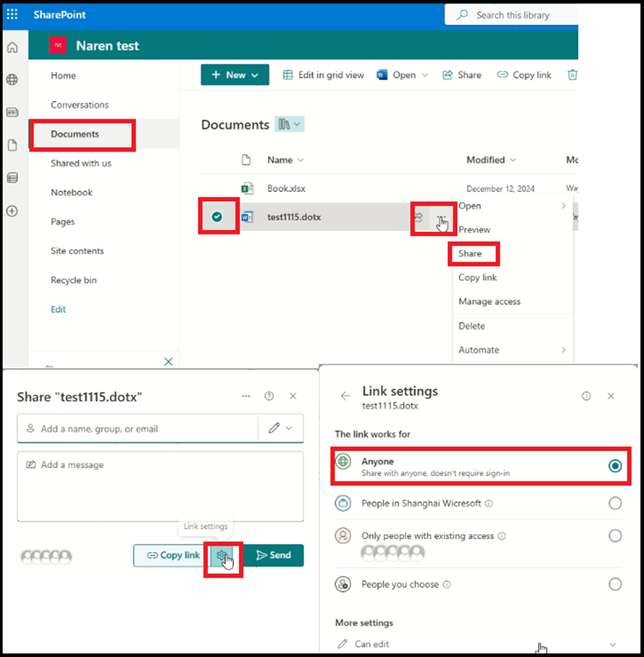Close the left nav promo with X
Image resolution: width=644 pixels, height=657 pixels.
(x=168, y=361)
